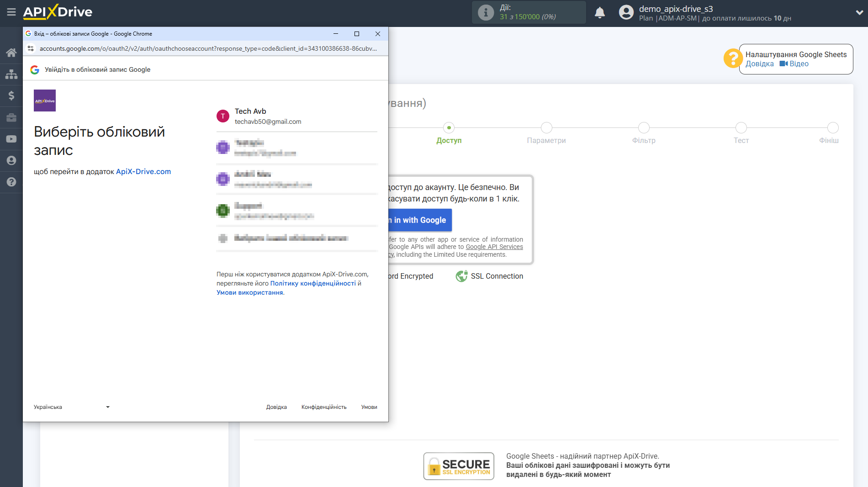Open Умови використання link

(x=249, y=292)
